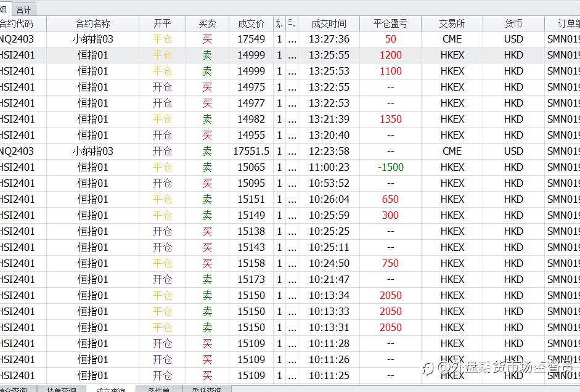Select the trade price 15173 cell
This screenshot has height=392, width=580.
(251, 280)
